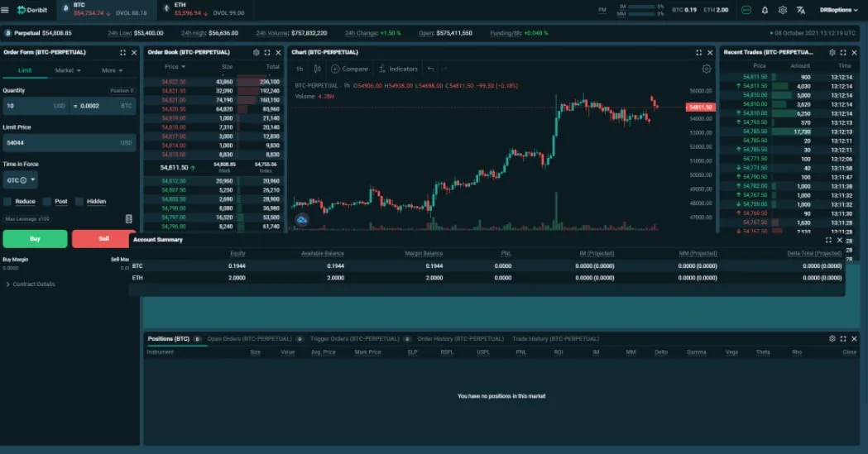Click the PM portfolio margin label

(x=602, y=10)
